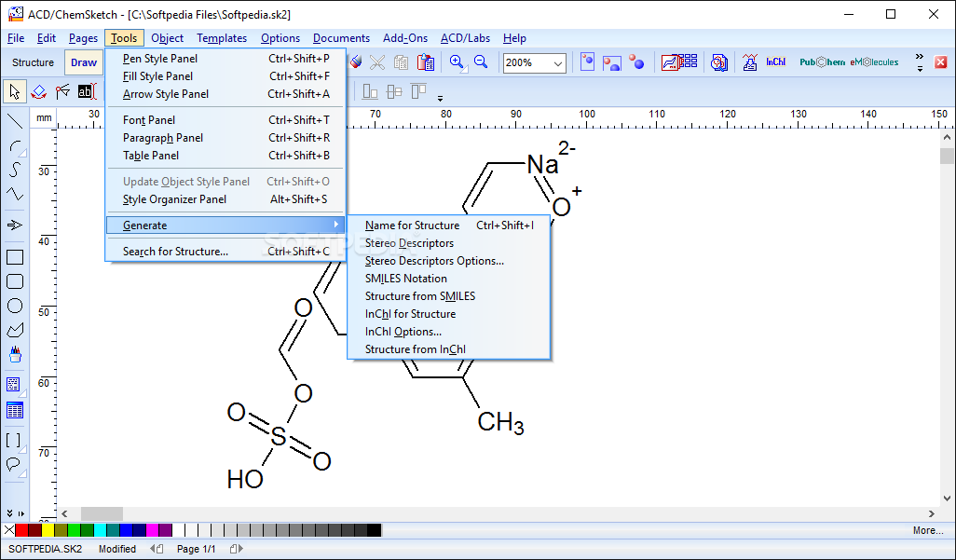This screenshot has height=560, width=956.
Task: Select the arrow Select/Move tool
Action: coord(15,91)
